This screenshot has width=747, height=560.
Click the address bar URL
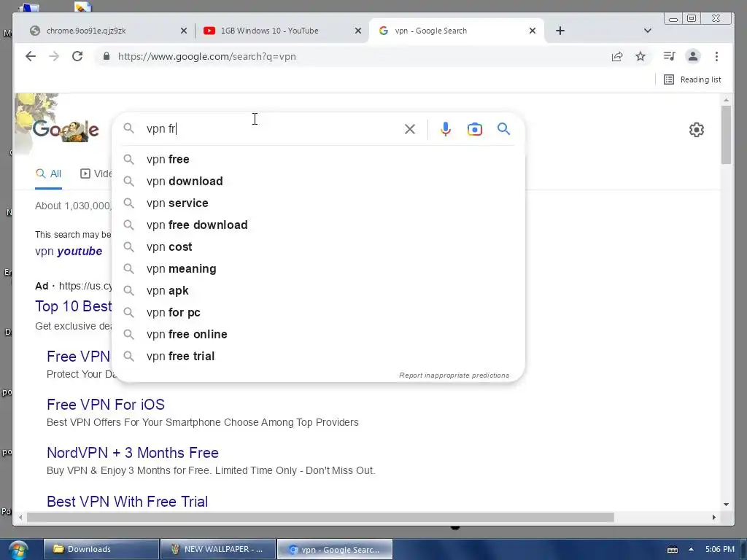[x=206, y=56]
